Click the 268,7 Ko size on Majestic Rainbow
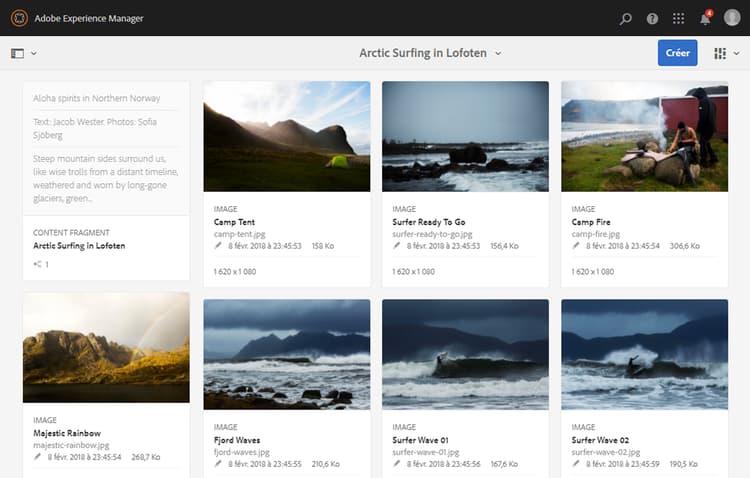750x478 pixels. 145,457
